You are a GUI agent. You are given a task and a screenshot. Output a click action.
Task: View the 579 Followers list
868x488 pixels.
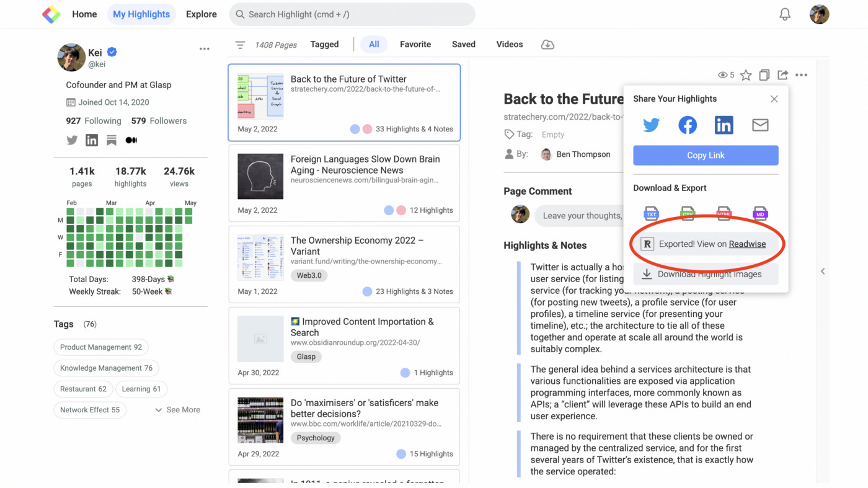159,121
